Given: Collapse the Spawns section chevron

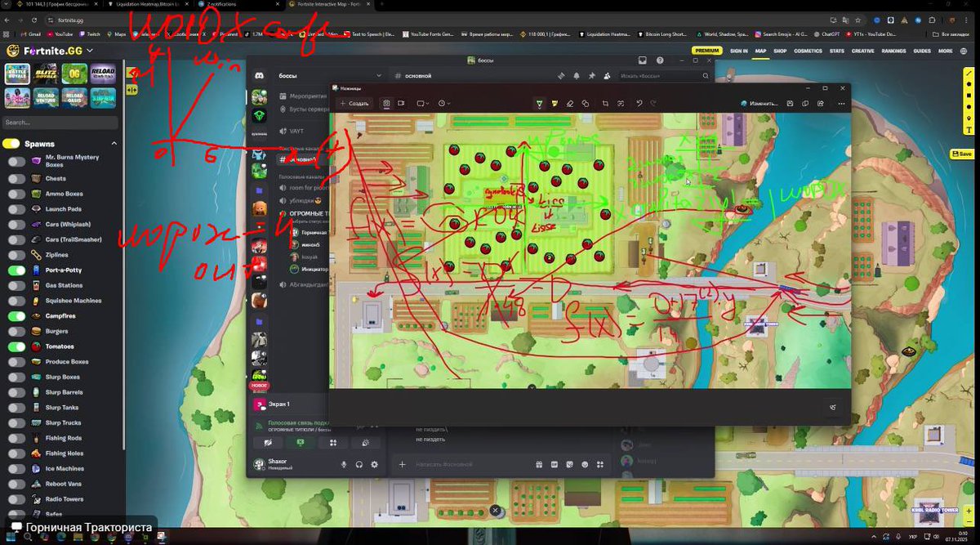Looking at the screenshot, I should click(x=114, y=144).
